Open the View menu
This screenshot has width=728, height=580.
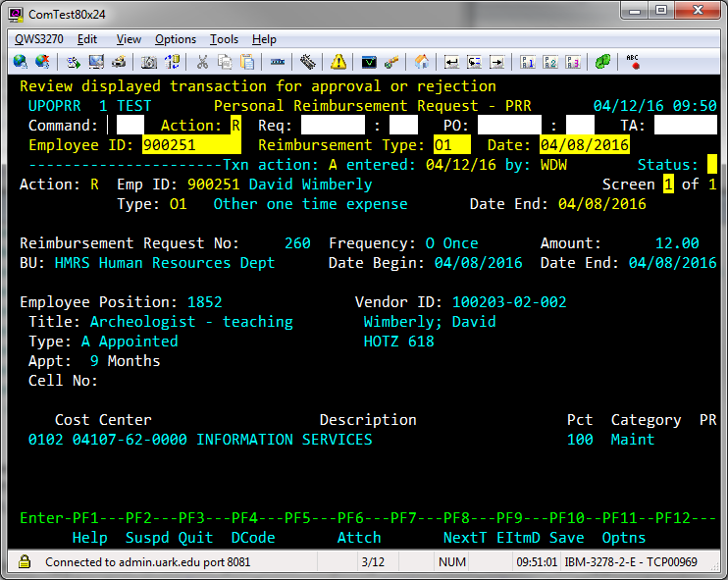pyautogui.click(x=129, y=39)
